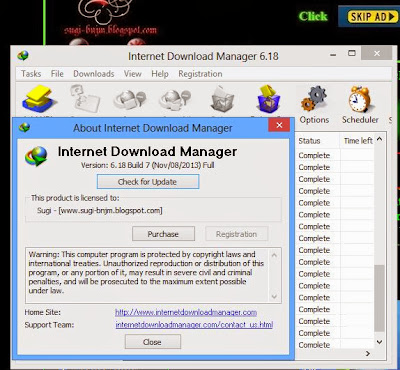Viewport: 400px width, 370px height.
Task: Click the greyed Delete toolbar icon
Action: [223, 99]
